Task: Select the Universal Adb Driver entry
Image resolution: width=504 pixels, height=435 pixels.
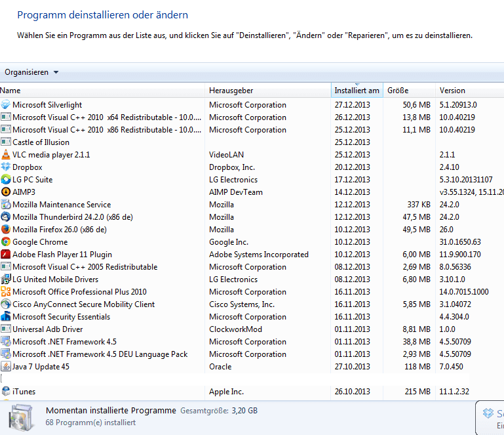Action: tap(48, 329)
